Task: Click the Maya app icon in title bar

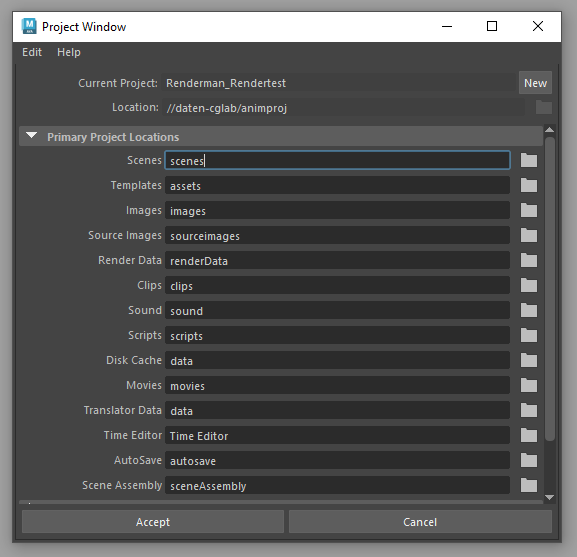Action: [29, 26]
